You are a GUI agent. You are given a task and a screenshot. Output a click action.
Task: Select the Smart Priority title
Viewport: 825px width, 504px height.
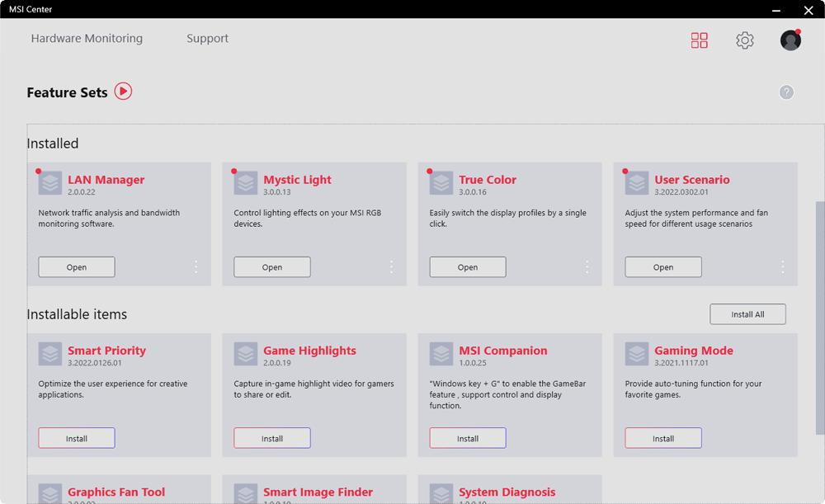click(x=106, y=351)
